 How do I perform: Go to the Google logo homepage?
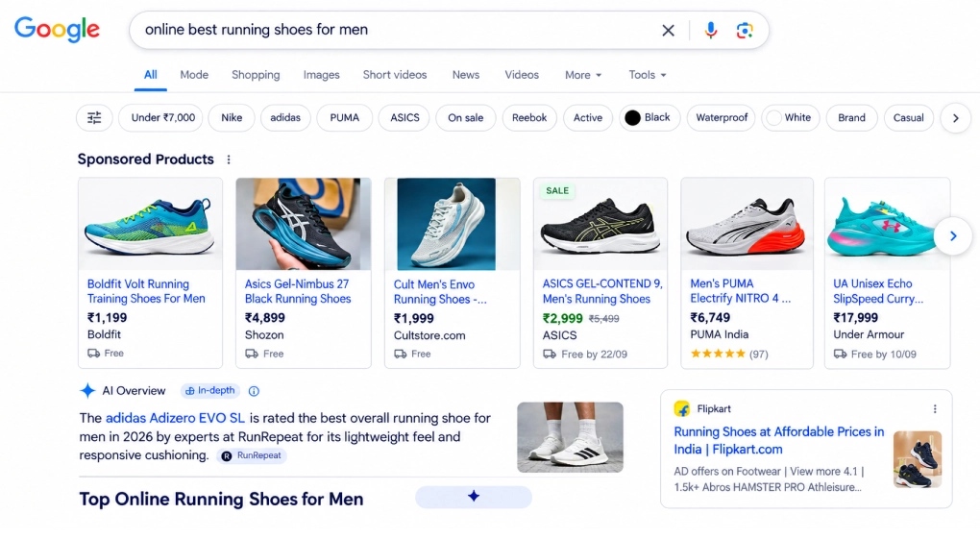pos(57,29)
